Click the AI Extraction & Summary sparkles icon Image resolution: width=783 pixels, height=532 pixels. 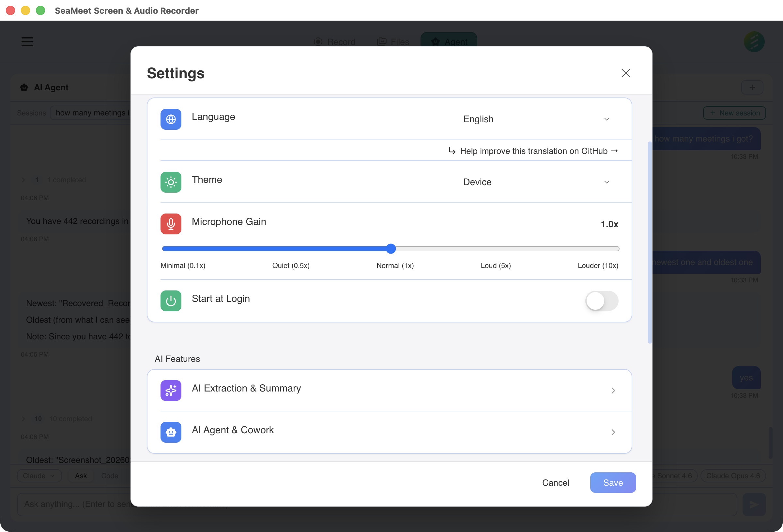(171, 391)
